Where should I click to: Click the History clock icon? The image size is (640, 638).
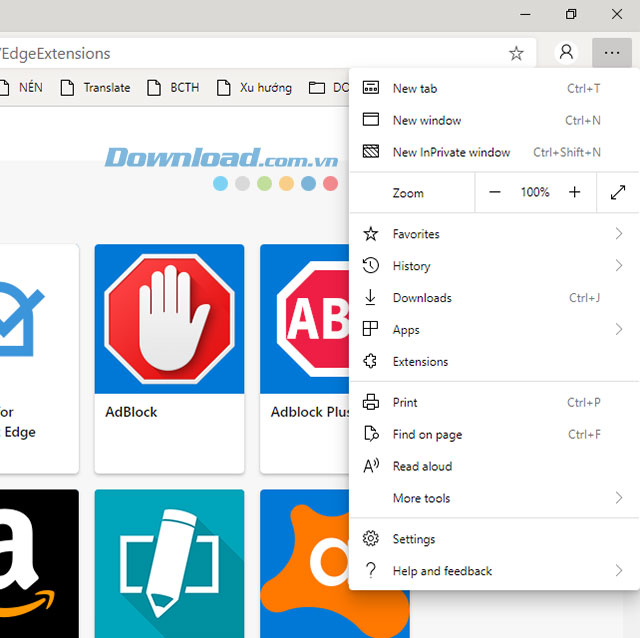click(371, 266)
